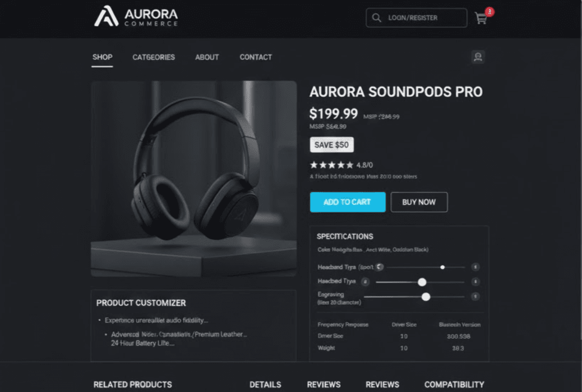582x392 pixels.
Task: Click the Engraving slider handle
Action: point(426,297)
